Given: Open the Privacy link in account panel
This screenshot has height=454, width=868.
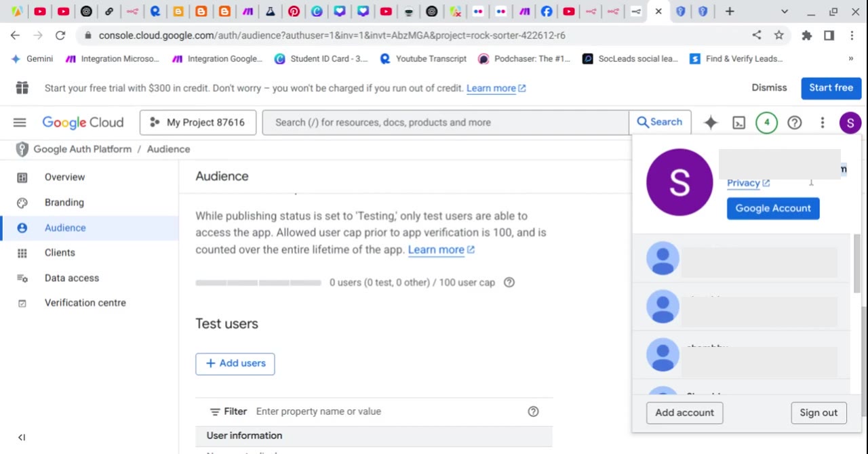Looking at the screenshot, I should [748, 183].
